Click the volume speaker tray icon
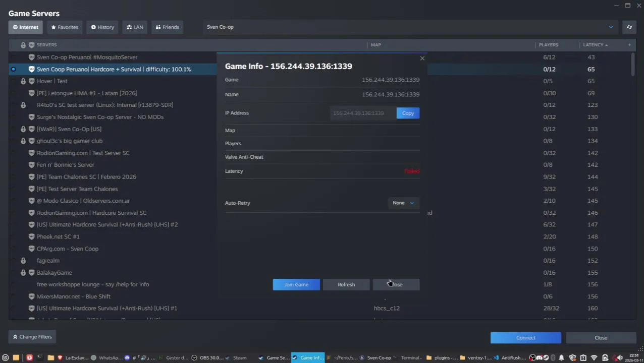The image size is (644, 363). pos(620,358)
